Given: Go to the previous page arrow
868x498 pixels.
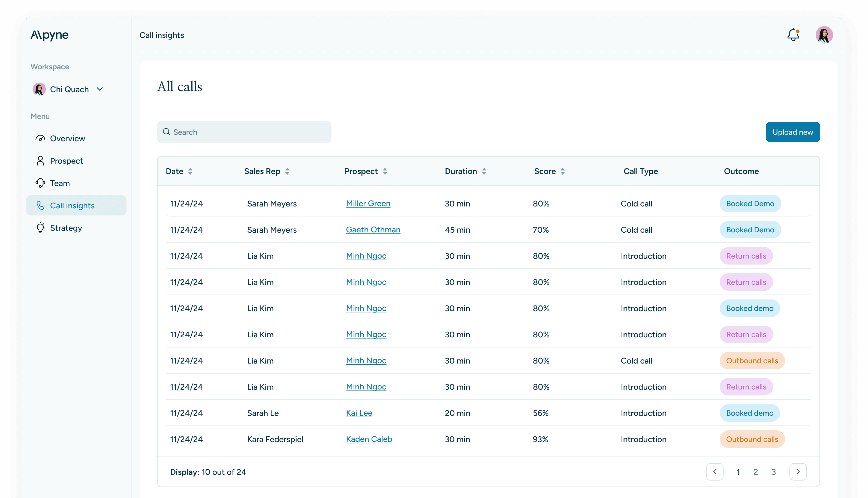Looking at the screenshot, I should [x=715, y=472].
